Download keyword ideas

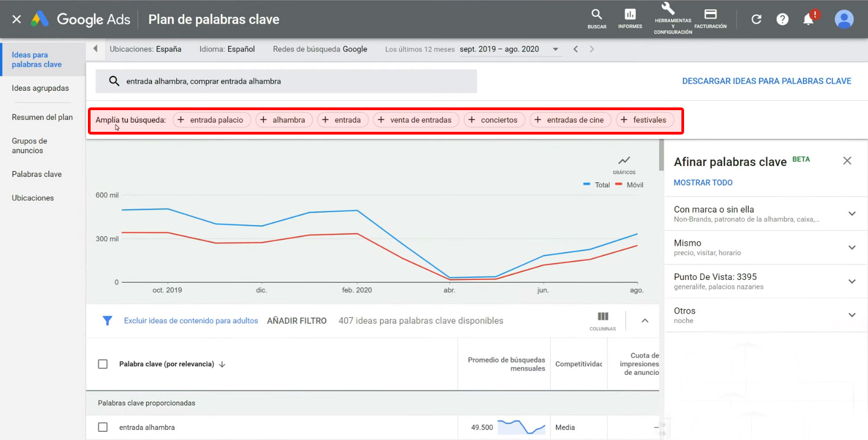click(767, 81)
